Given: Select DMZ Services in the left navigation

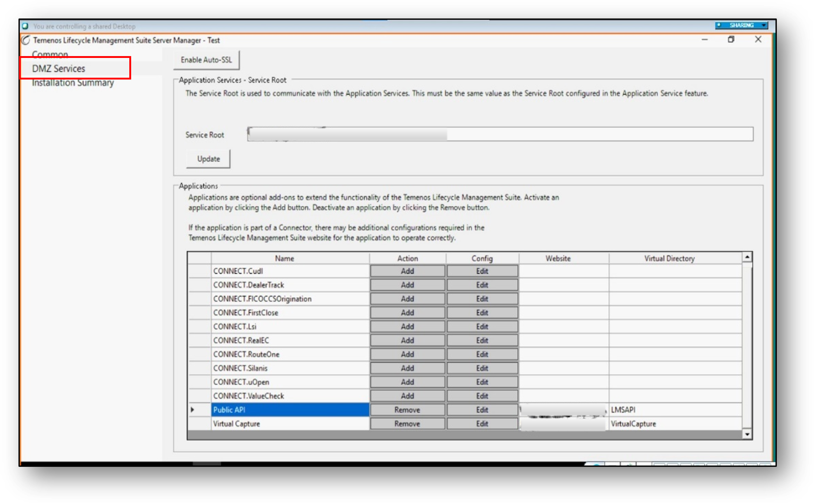Looking at the screenshot, I should (59, 69).
